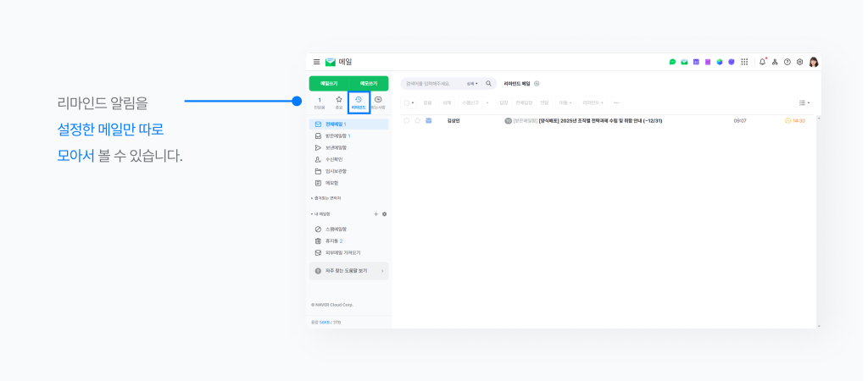Open the 받은메일함 folder
Image resolution: width=868 pixels, height=381 pixels.
337,135
